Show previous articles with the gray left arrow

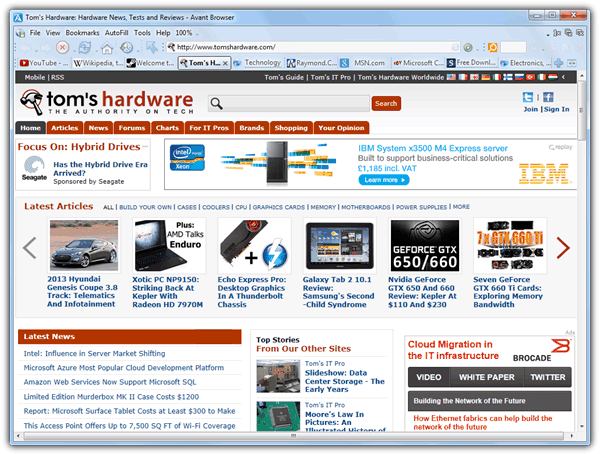[x=30, y=248]
